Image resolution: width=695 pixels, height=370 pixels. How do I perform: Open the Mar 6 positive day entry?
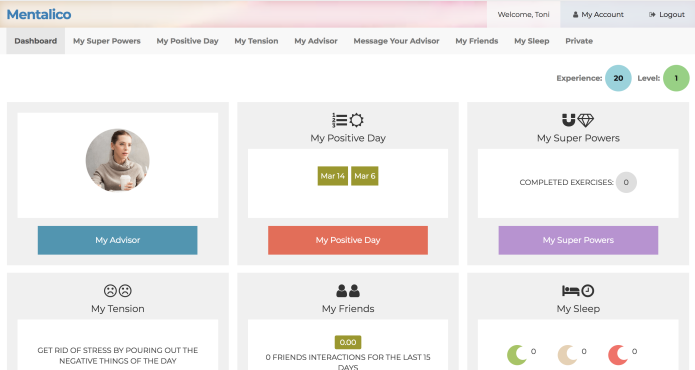click(365, 176)
